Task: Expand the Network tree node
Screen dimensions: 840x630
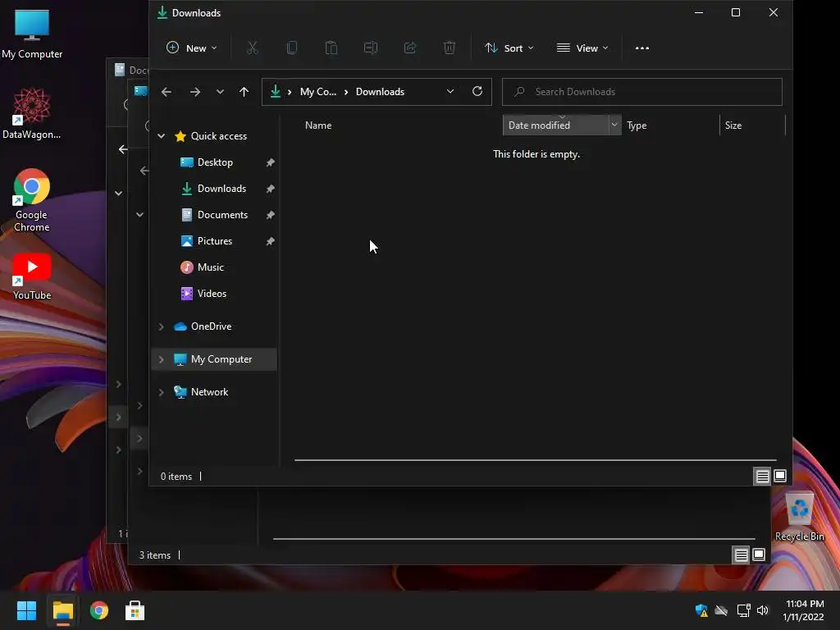Action: (x=162, y=392)
